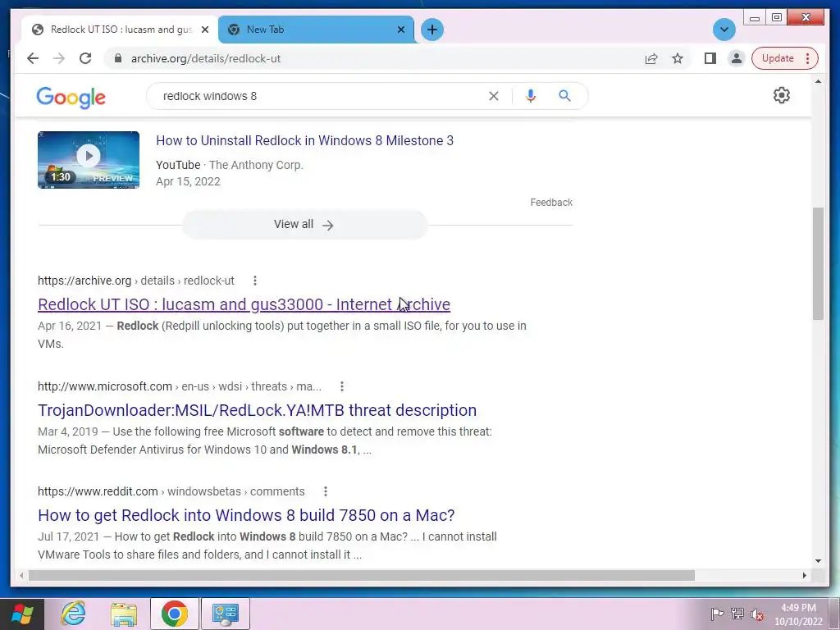Submit search with magnifier icon

tap(564, 96)
